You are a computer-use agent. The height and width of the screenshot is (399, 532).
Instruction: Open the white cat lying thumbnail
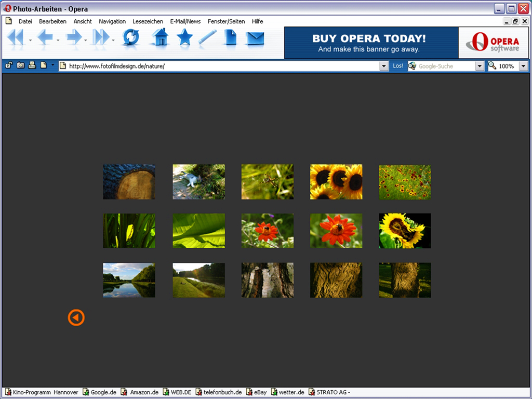click(199, 182)
